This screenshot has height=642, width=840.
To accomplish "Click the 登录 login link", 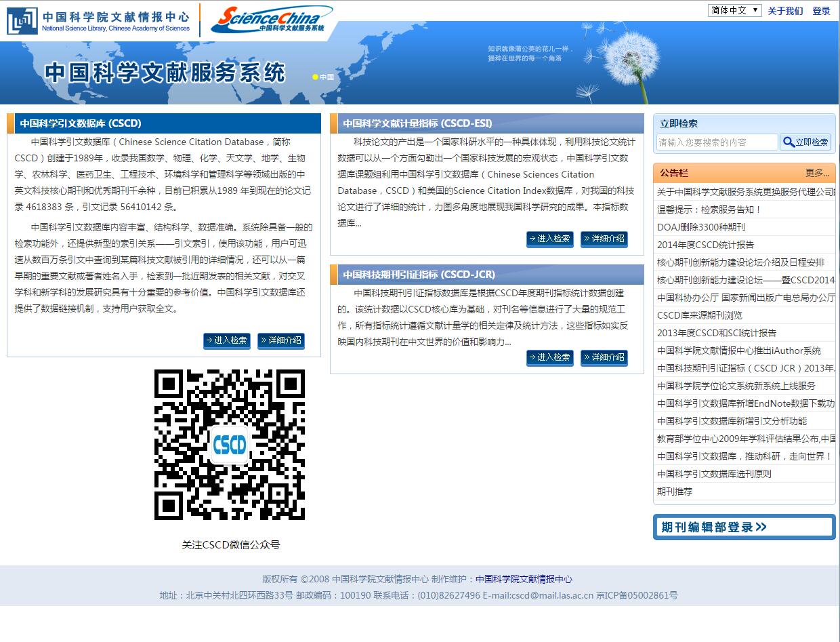I will [x=821, y=11].
